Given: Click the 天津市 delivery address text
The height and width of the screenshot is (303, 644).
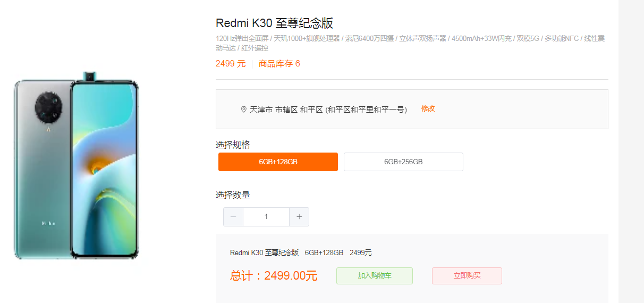Looking at the screenshot, I should pyautogui.click(x=328, y=110).
